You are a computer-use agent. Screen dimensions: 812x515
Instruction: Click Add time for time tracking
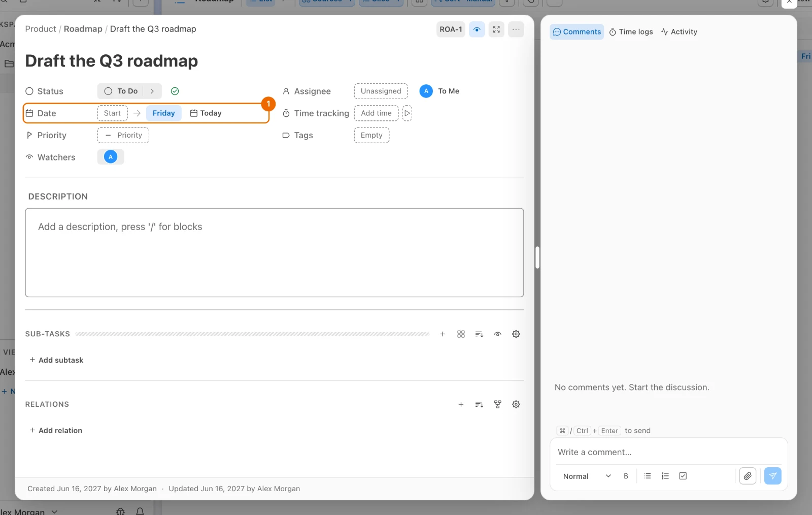pyautogui.click(x=376, y=113)
